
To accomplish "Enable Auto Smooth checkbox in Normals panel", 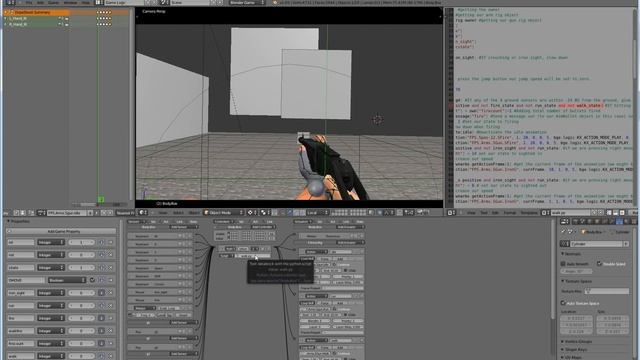I will 563,264.
